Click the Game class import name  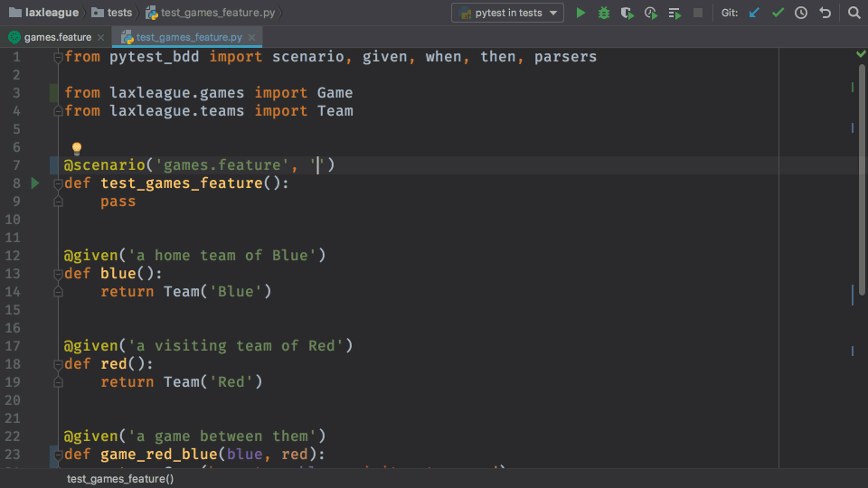pyautogui.click(x=335, y=92)
